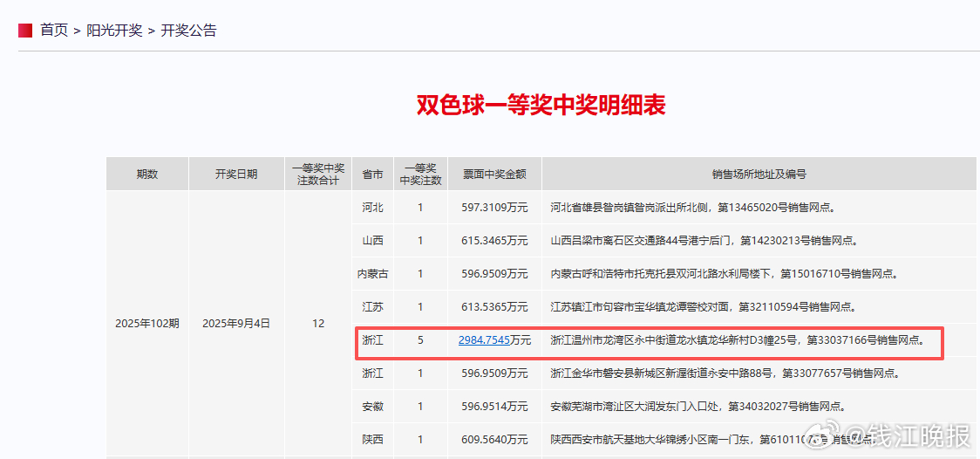Select 浙江 in the 温州市 row
The width and height of the screenshot is (980, 459).
coord(373,340)
